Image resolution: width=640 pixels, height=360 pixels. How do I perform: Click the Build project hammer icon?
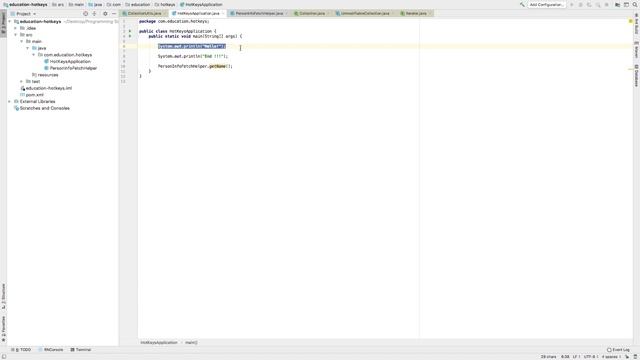522,4
